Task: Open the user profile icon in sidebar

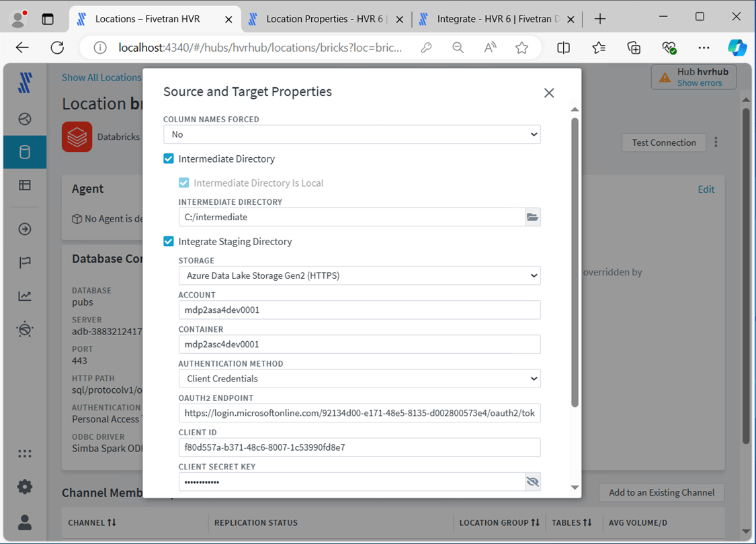Action: (x=25, y=523)
